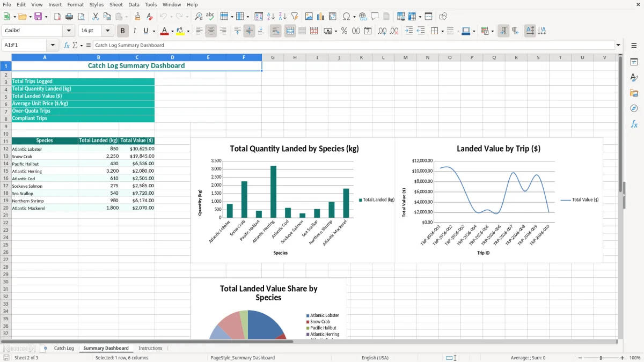
Task: Click the zoom slider in the status bar
Action: (x=601, y=358)
